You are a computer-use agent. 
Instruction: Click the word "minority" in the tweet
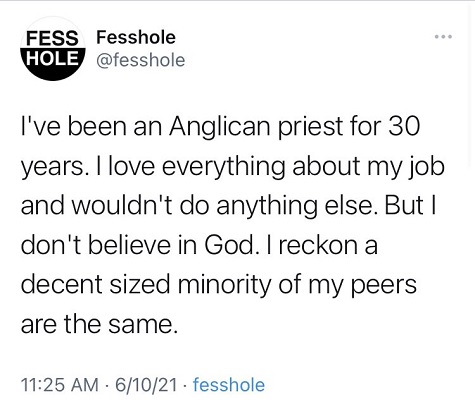pyautogui.click(x=224, y=286)
